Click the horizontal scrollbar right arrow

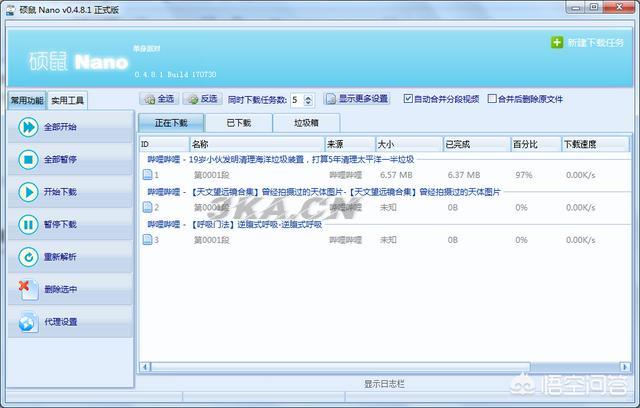pos(624,367)
